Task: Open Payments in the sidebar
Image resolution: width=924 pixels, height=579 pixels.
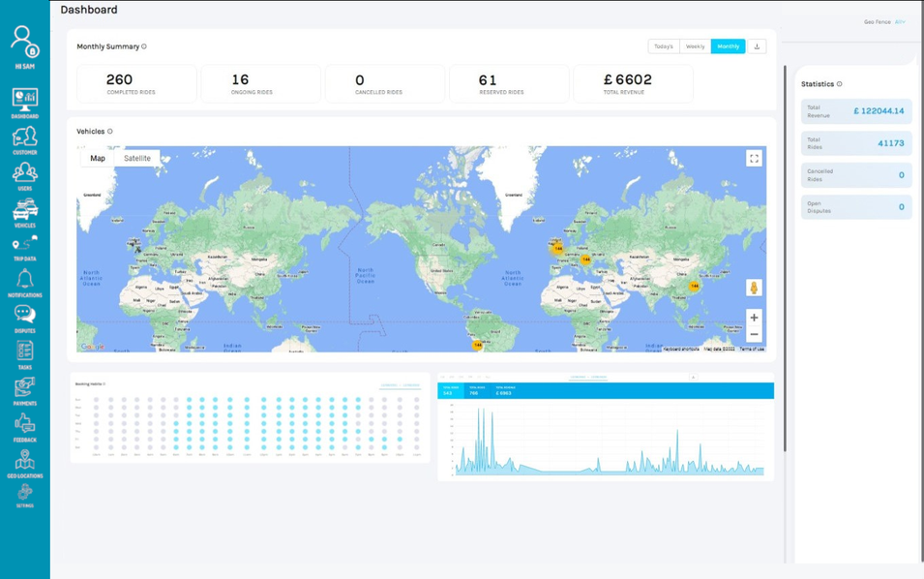Action: pyautogui.click(x=25, y=390)
